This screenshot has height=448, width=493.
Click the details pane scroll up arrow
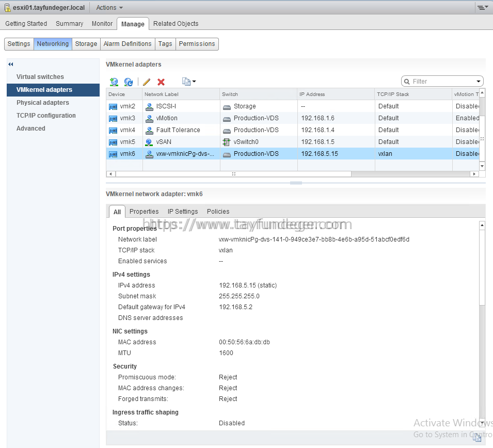482,225
